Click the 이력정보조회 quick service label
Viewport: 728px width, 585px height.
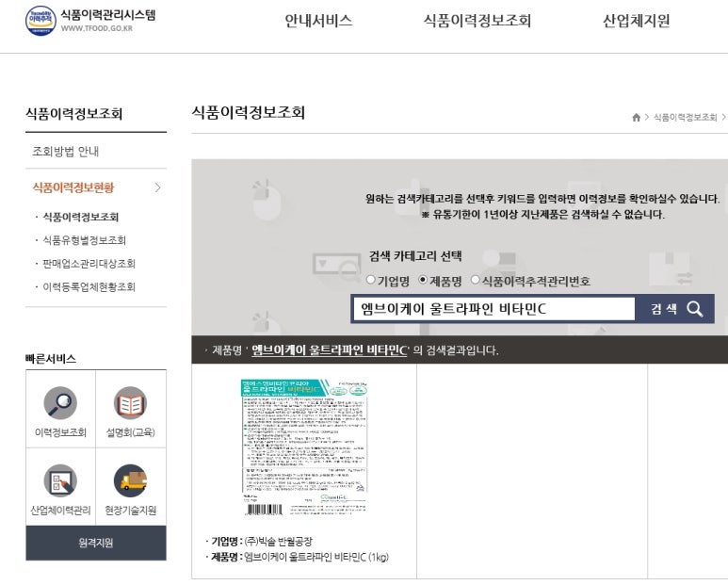coord(61,432)
